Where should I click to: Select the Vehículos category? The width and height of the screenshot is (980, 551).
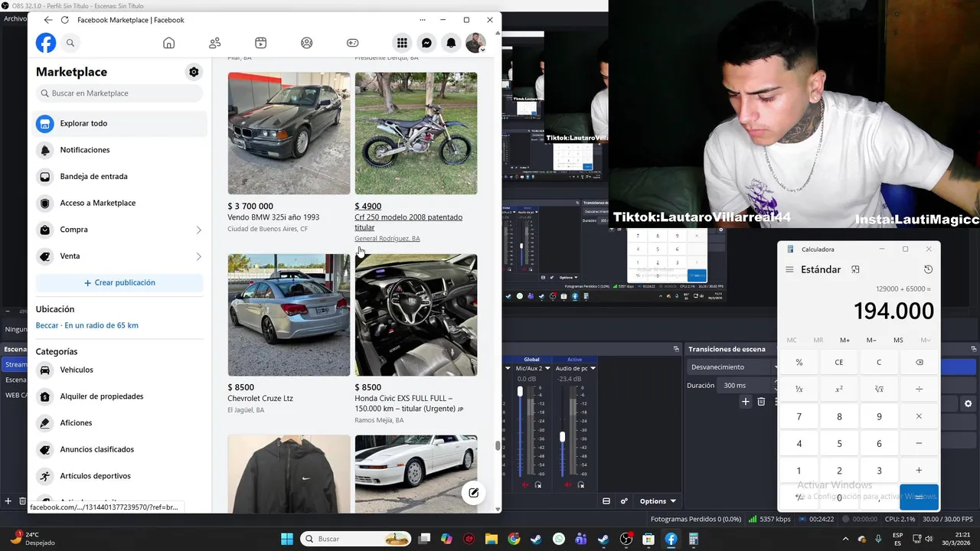(x=119, y=370)
